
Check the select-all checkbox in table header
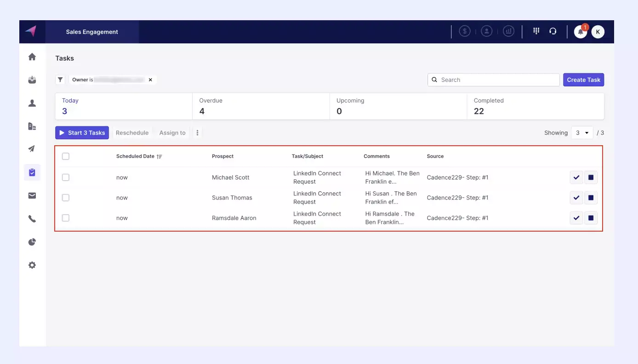point(65,156)
